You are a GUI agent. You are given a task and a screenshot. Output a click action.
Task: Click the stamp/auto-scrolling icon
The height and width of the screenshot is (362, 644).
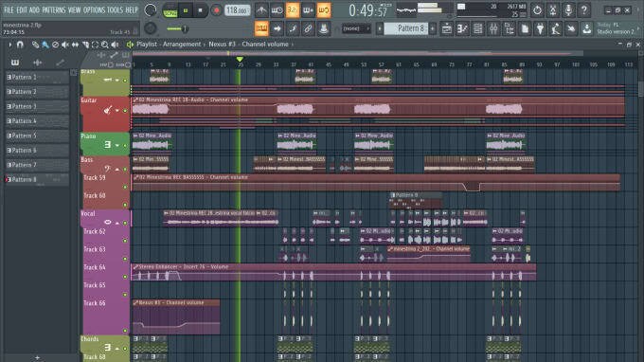(x=323, y=28)
